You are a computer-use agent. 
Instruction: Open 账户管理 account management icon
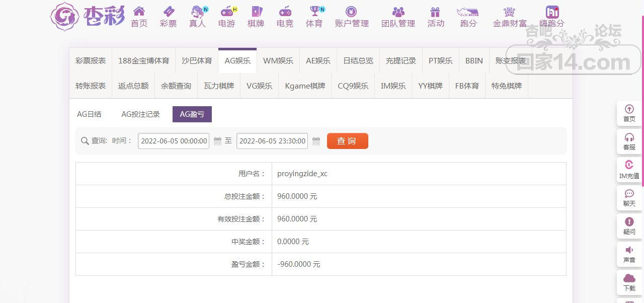point(351,12)
